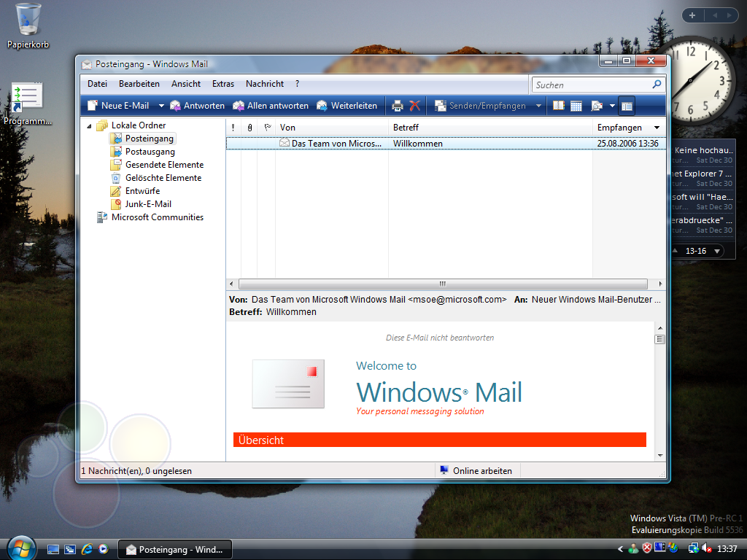This screenshot has width=747, height=560.
Task: Click the received date 25.08.2006 13:36
Action: click(x=627, y=144)
